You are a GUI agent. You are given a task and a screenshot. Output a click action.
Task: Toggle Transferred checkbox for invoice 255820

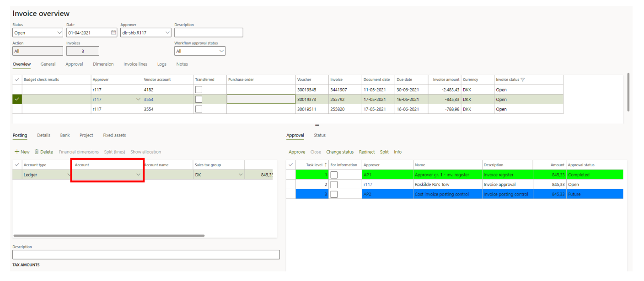click(199, 109)
